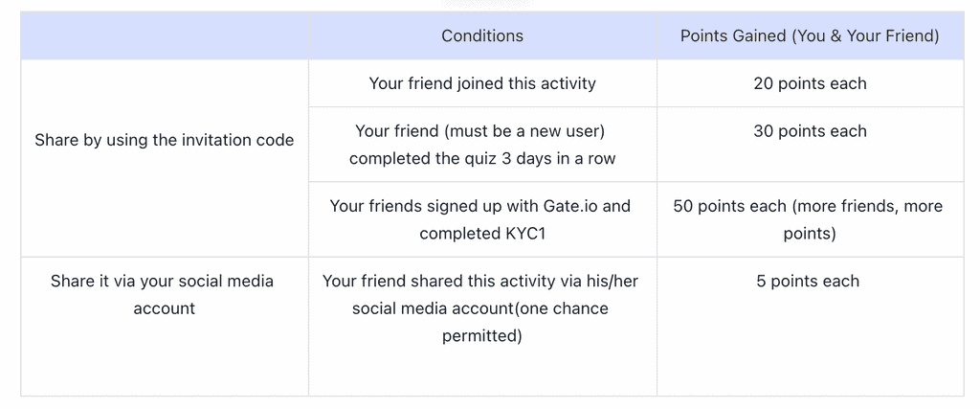Image resolution: width=980 pixels, height=409 pixels.
Task: Click the "Conditions" column header
Action: click(482, 35)
